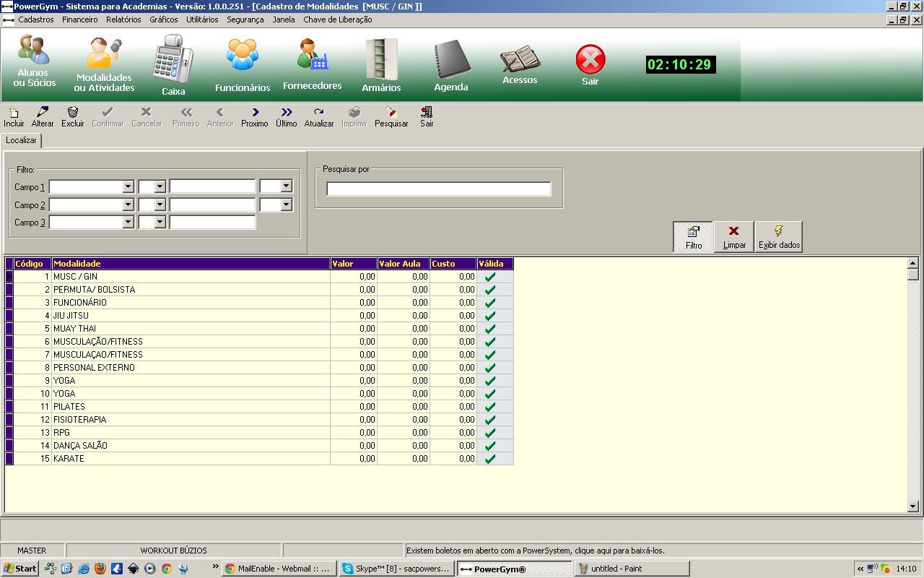Open the Campo 3 field dropdown
924x578 pixels.
[128, 223]
